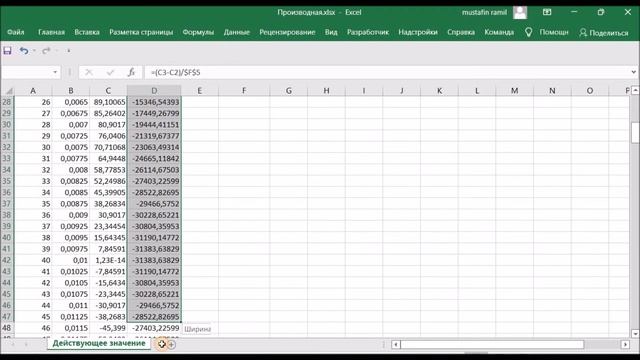The height and width of the screenshot is (360, 640).
Task: Click inside the formula bar text
Action: coord(176,72)
